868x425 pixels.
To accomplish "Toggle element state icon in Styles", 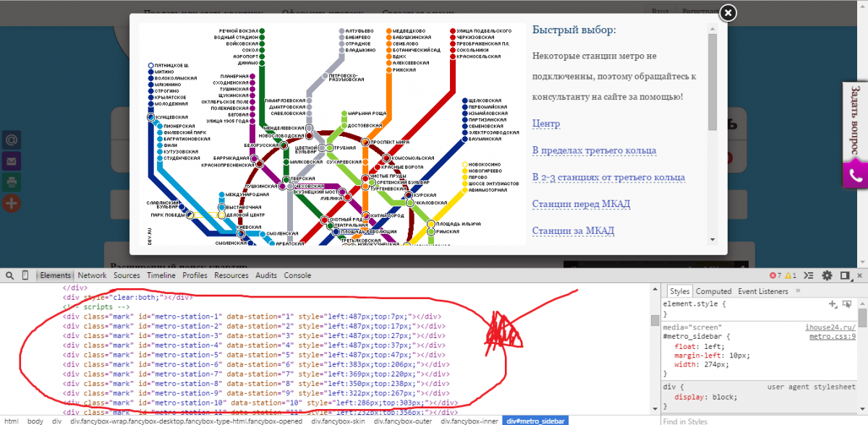I will (847, 304).
